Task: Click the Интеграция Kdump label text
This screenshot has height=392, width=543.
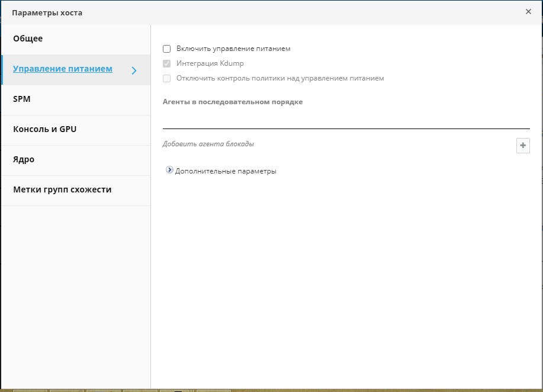Action: pos(210,64)
